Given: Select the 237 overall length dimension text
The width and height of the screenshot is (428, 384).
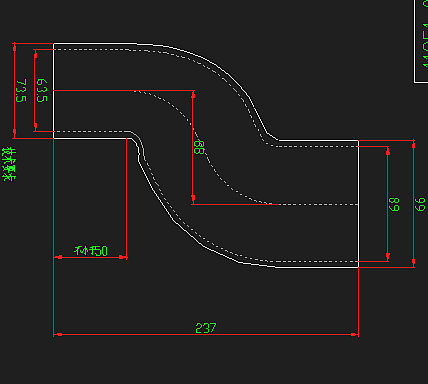Looking at the screenshot, I should tap(206, 328).
